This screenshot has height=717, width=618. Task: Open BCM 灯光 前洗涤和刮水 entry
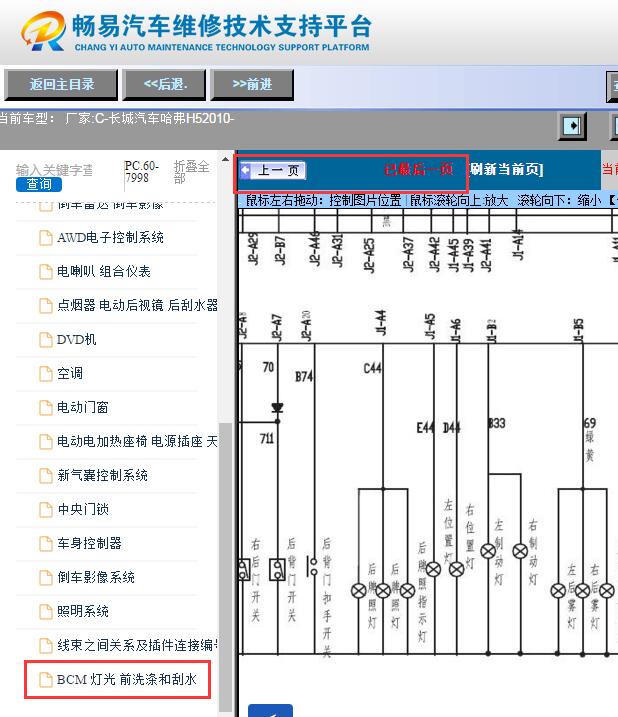[127, 680]
